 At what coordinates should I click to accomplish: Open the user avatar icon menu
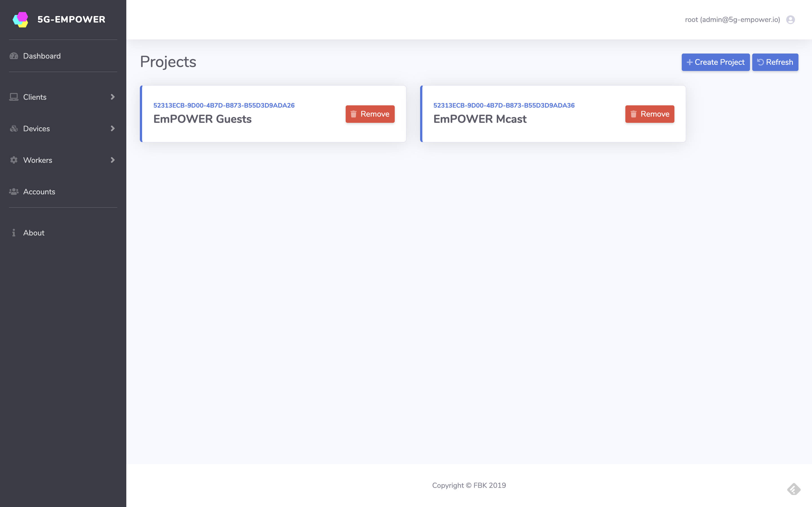point(790,20)
